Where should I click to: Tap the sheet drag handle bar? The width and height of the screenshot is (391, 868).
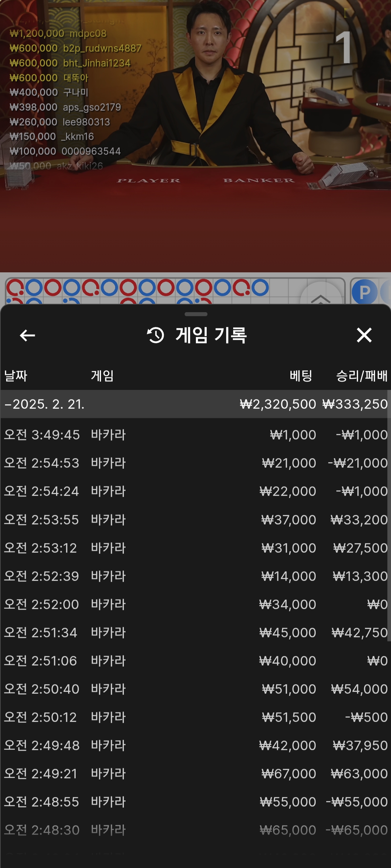click(196, 314)
